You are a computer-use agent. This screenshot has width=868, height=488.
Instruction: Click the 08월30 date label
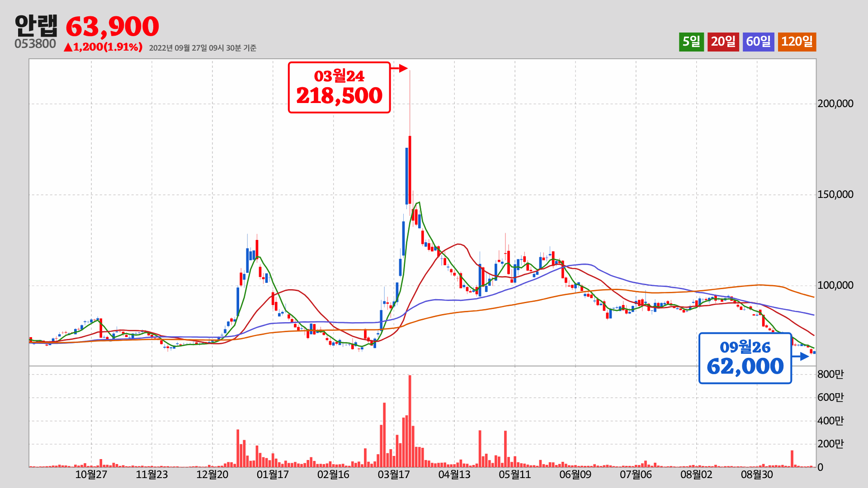pos(757,474)
